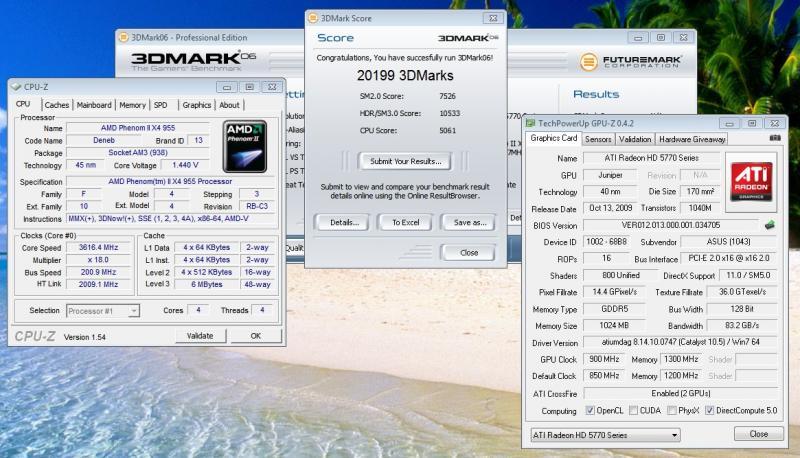Click the Level 3 cache value 6 MBytes
Image resolution: width=800 pixels, height=458 pixels.
(x=206, y=285)
